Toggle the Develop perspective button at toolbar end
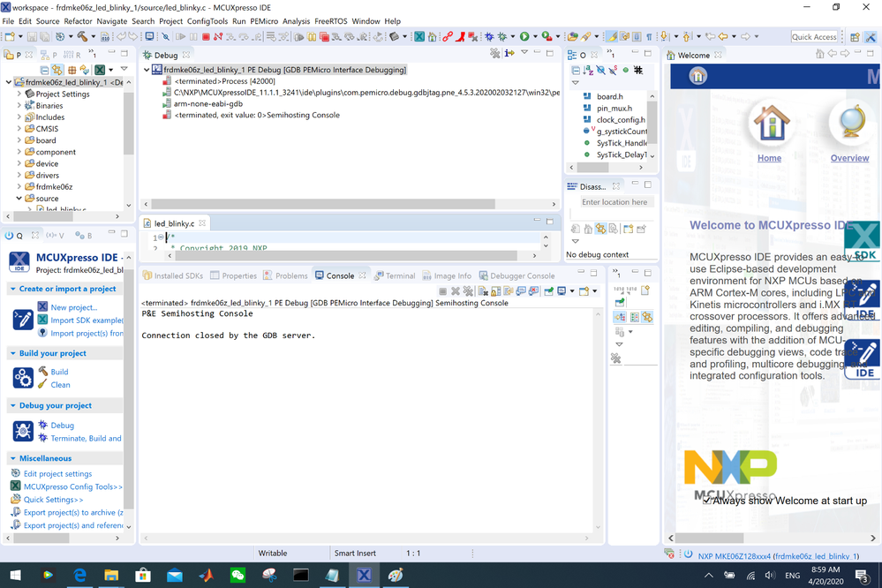The height and width of the screenshot is (588, 882). point(871,37)
